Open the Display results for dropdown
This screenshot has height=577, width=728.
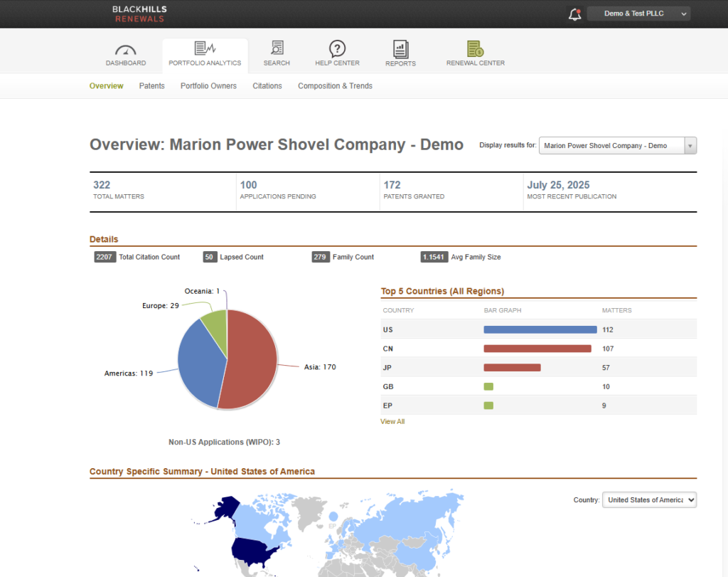pos(617,145)
